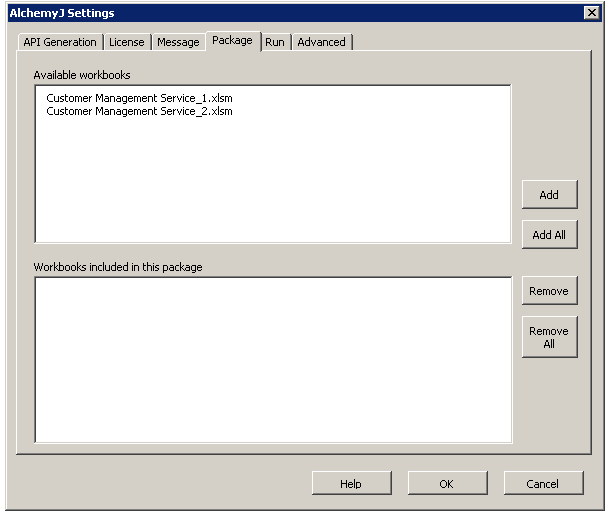The width and height of the screenshot is (610, 517).
Task: Open Help for the settings dialog
Action: coord(351,484)
